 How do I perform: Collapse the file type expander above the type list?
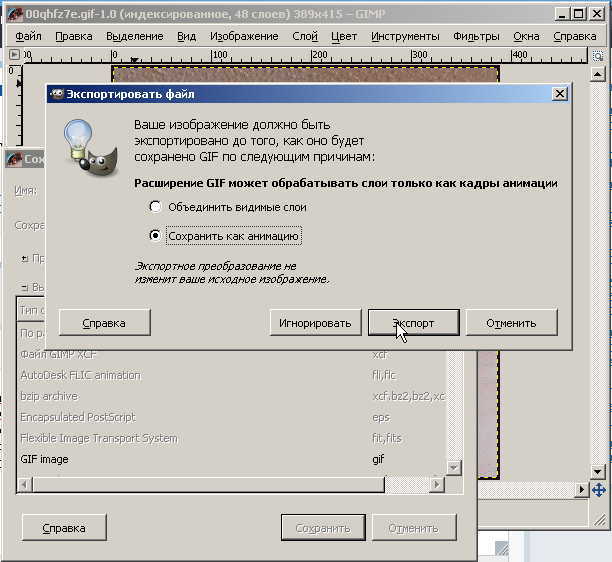[25, 287]
